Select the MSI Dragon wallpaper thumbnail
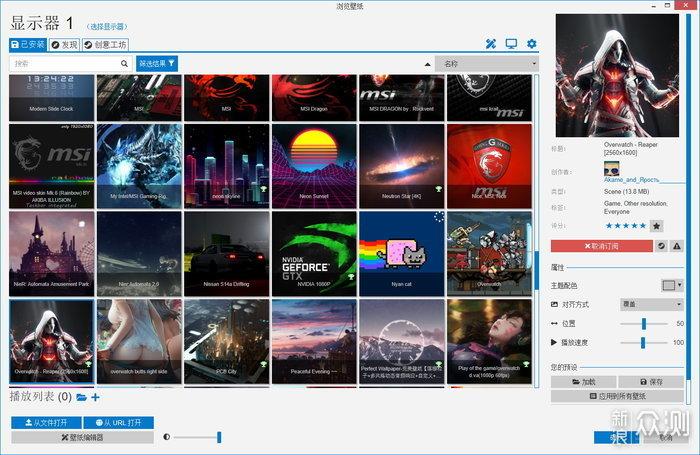This screenshot has width=700, height=455. click(314, 98)
